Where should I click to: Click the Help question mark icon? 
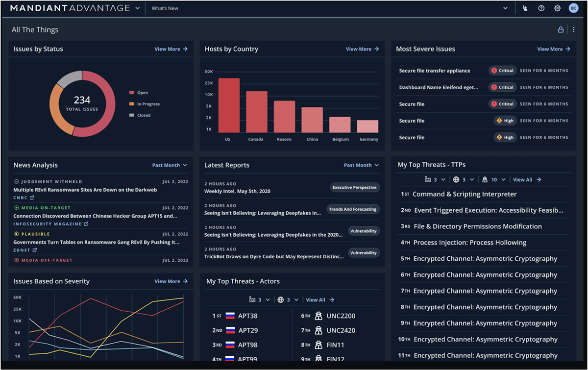(540, 8)
